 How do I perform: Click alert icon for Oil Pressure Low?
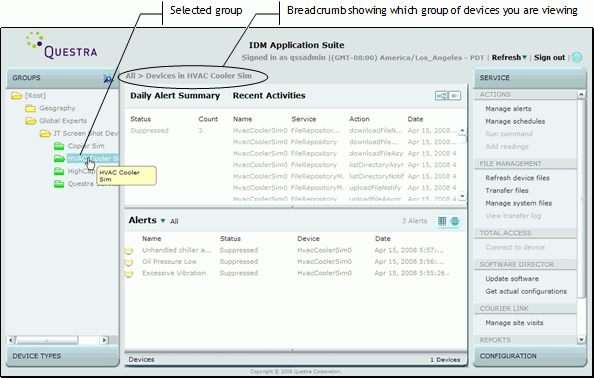point(129,262)
